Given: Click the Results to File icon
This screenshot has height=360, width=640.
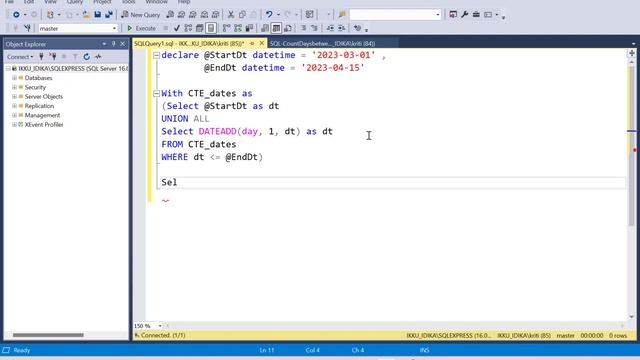Looking at the screenshot, I should pos(288,28).
